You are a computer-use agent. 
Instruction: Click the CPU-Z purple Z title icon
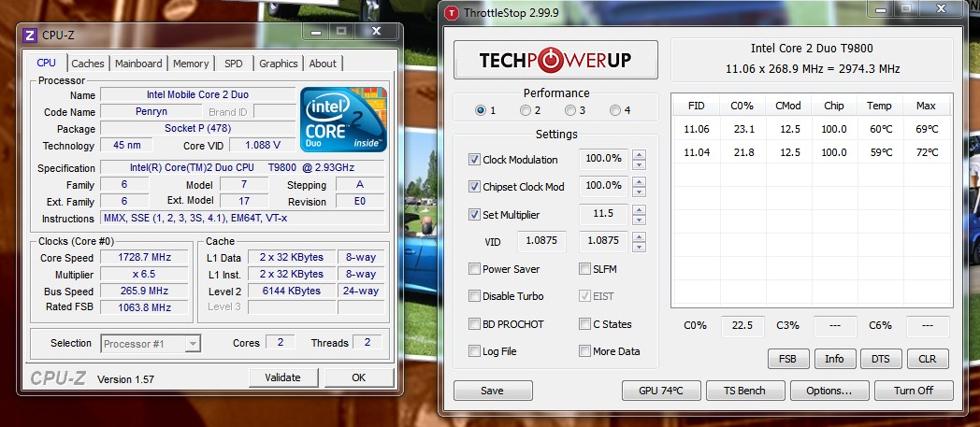(x=29, y=35)
